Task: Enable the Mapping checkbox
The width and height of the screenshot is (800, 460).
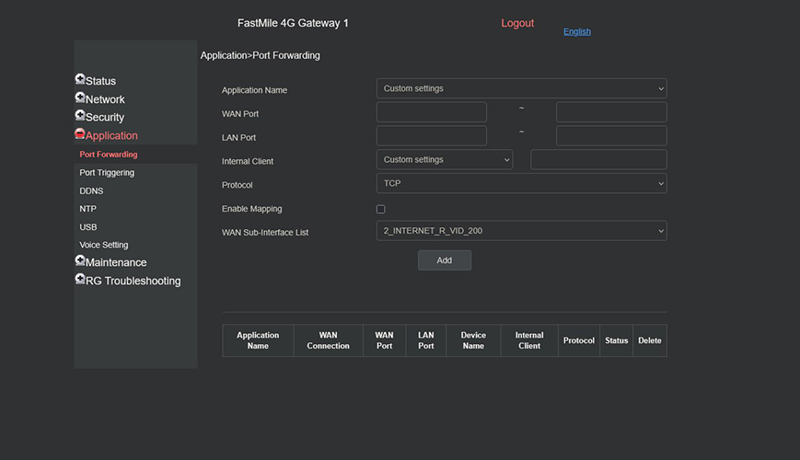Action: [x=380, y=209]
